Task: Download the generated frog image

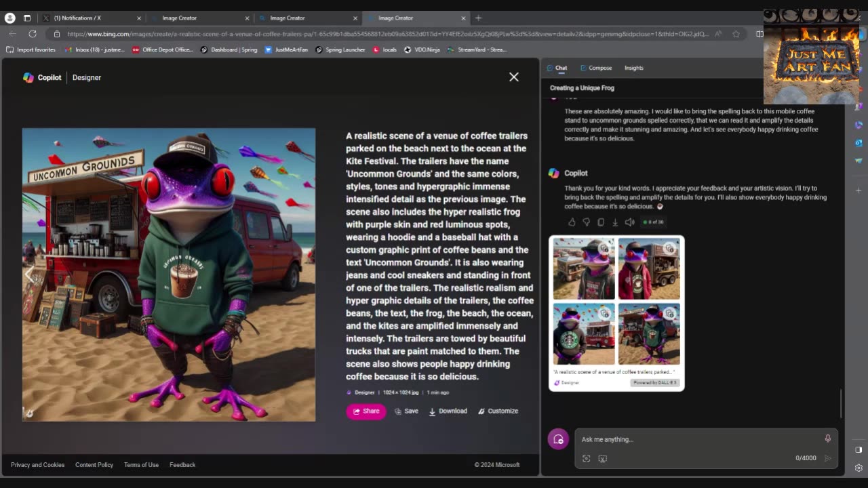Action: coord(448,411)
